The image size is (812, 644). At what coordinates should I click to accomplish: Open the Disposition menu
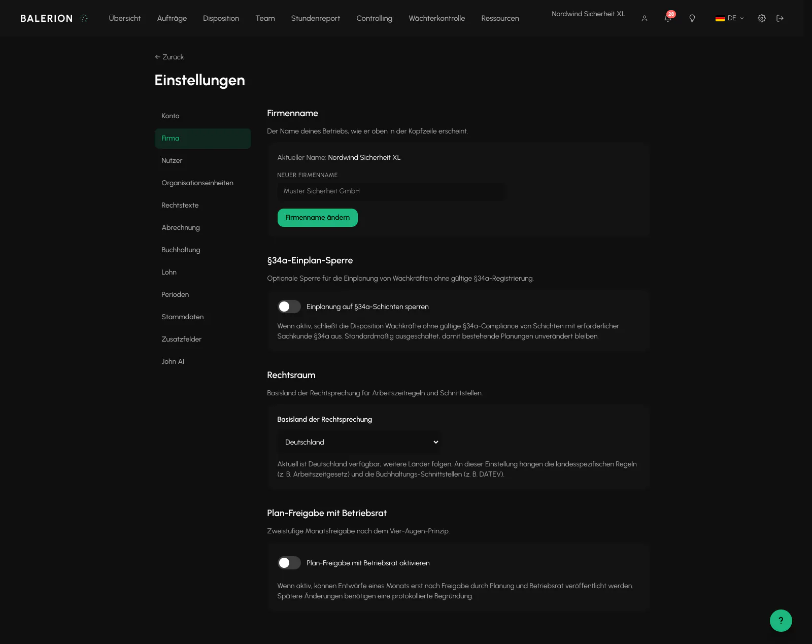tap(221, 18)
